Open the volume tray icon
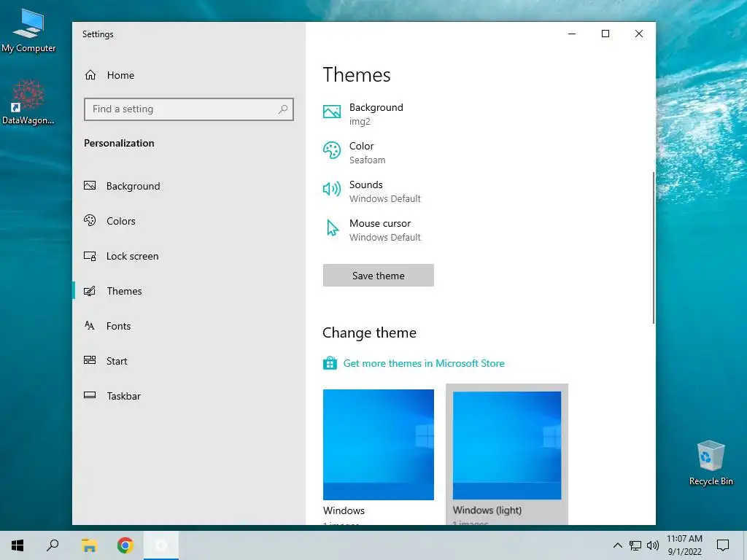Viewport: 747px width, 560px height. [x=653, y=545]
